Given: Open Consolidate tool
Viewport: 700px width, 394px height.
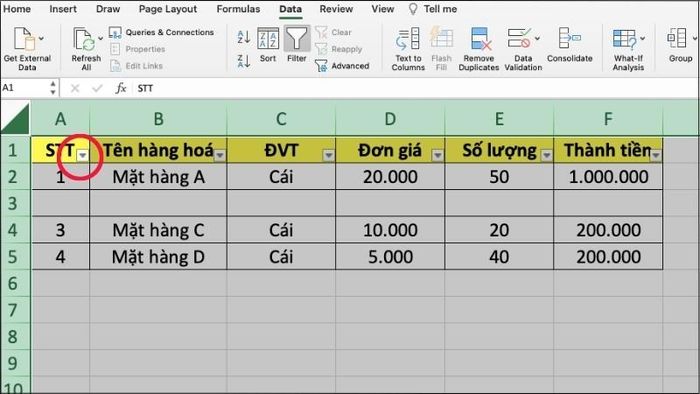Looking at the screenshot, I should pos(570,45).
